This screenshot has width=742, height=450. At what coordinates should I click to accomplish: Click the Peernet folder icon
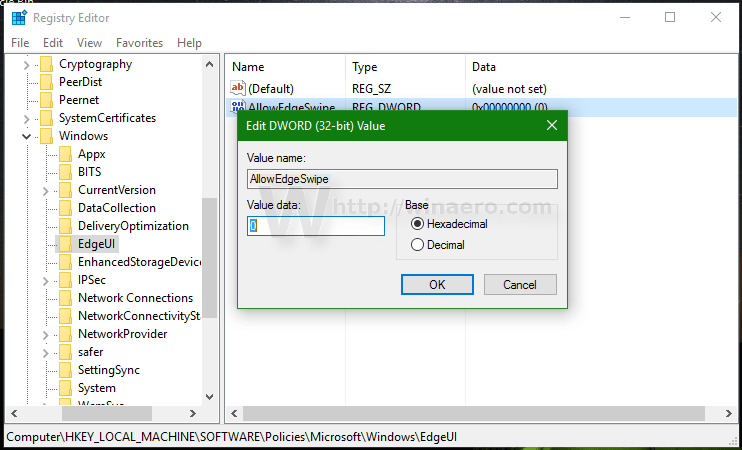(46, 100)
